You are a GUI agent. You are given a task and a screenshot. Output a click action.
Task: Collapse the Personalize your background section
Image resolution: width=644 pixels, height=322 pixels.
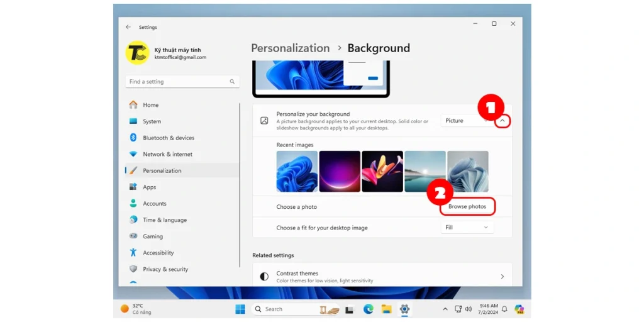(x=502, y=121)
